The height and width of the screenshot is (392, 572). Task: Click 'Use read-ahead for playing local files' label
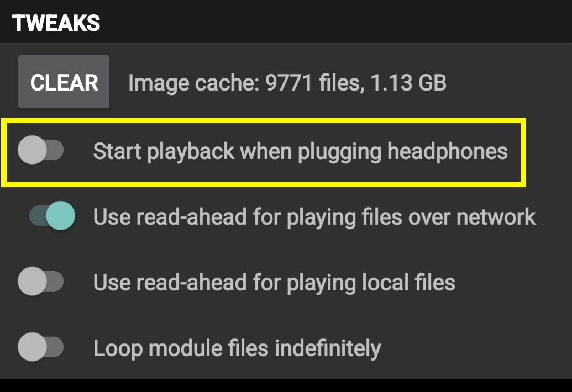pyautogui.click(x=274, y=282)
